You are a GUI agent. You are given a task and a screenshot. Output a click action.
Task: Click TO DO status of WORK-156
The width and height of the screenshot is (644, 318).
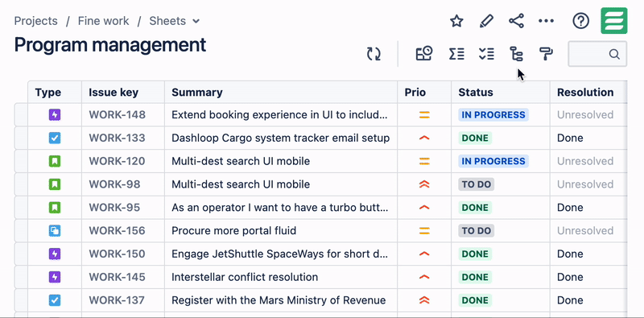click(477, 231)
